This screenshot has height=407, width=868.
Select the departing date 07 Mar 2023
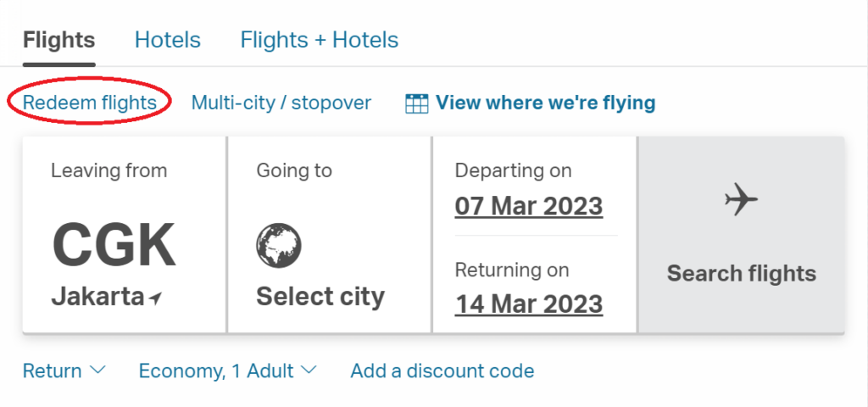(529, 206)
